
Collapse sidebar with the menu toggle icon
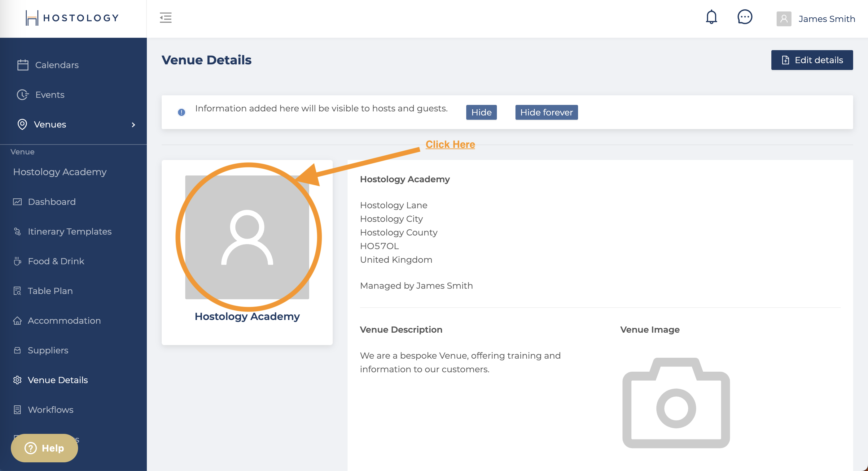pos(165,18)
